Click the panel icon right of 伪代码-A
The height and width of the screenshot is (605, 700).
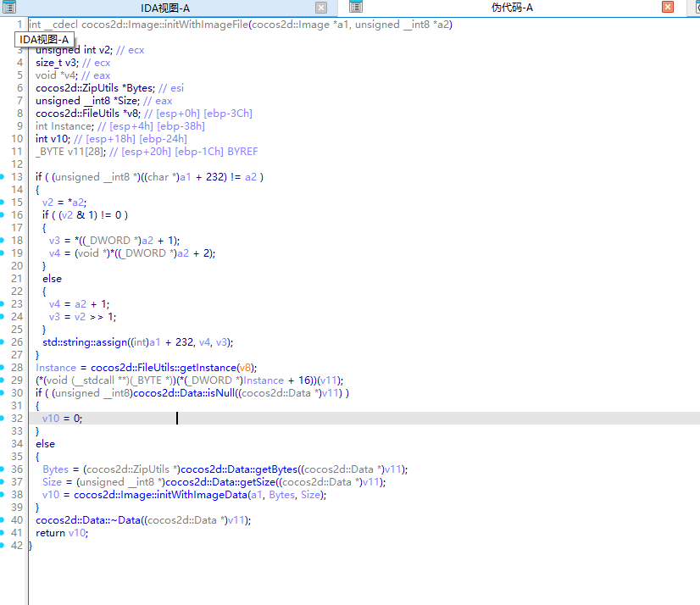pos(691,8)
